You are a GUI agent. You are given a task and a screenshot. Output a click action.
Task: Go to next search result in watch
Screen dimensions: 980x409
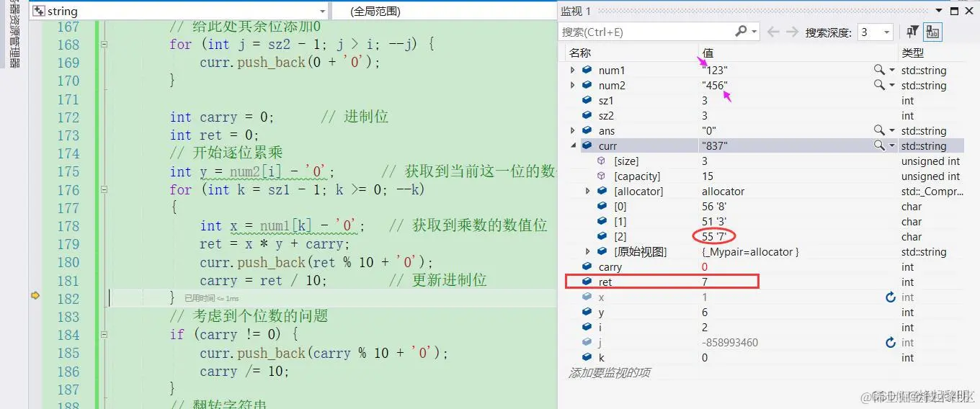[x=793, y=32]
